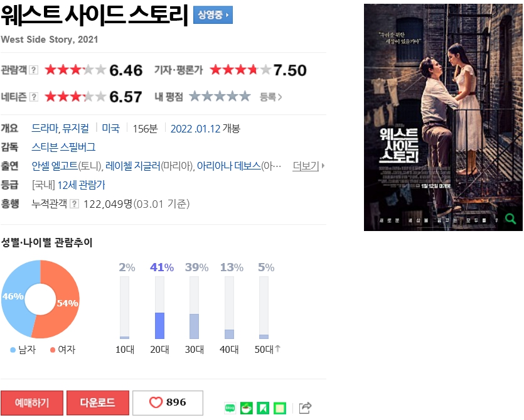Image resolution: width=524 pixels, height=420 pixels.
Task: Open the 상영중 now-showing badge
Action: point(213,14)
